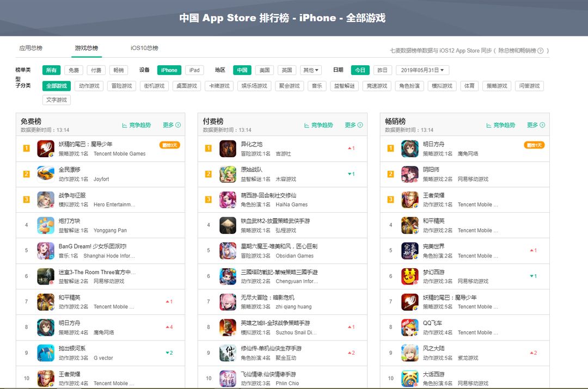Open 抛出银河系 game icon
This screenshot has width=588, height=389.
pos(46,353)
